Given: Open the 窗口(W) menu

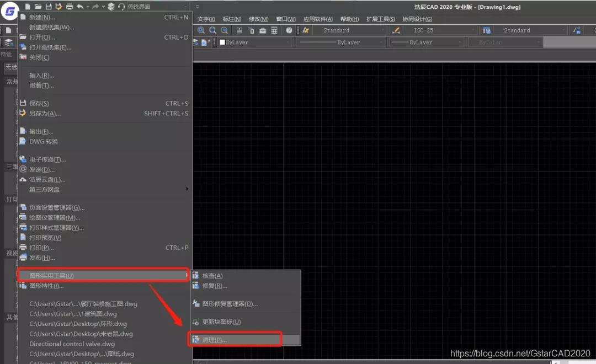Looking at the screenshot, I should tap(286, 19).
